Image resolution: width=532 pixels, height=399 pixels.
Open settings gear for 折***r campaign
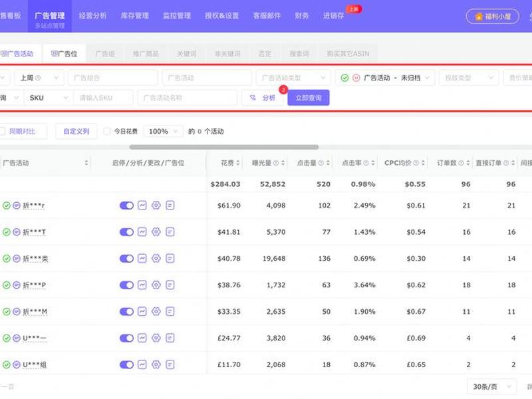pos(156,205)
